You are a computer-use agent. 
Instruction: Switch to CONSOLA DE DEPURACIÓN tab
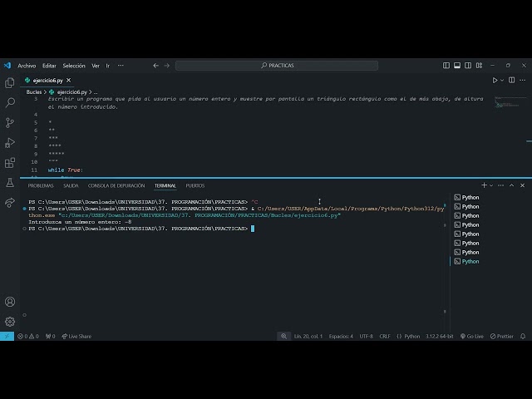116,185
